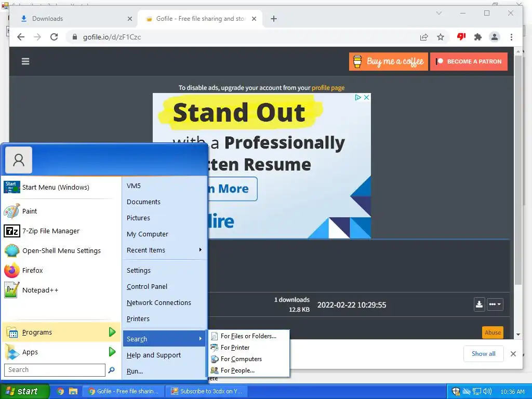Click the search magnifier icon in Start menu

click(111, 370)
